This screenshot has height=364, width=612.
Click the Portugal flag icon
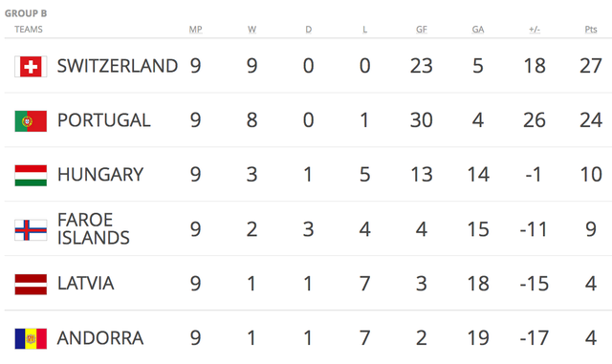pyautogui.click(x=31, y=121)
